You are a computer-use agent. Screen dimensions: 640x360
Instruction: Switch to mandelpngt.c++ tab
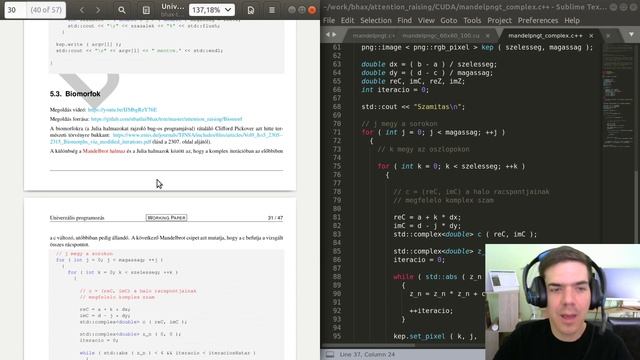[x=373, y=36]
